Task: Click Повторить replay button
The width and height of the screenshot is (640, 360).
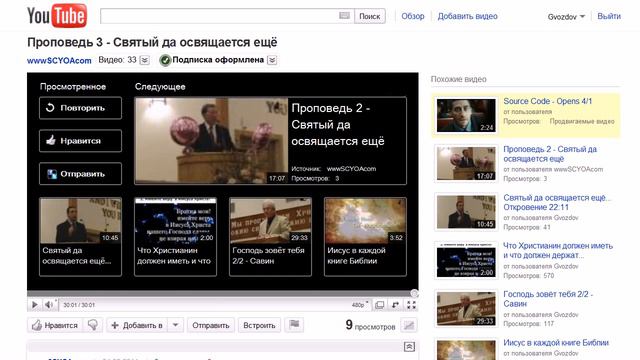Action: point(80,108)
